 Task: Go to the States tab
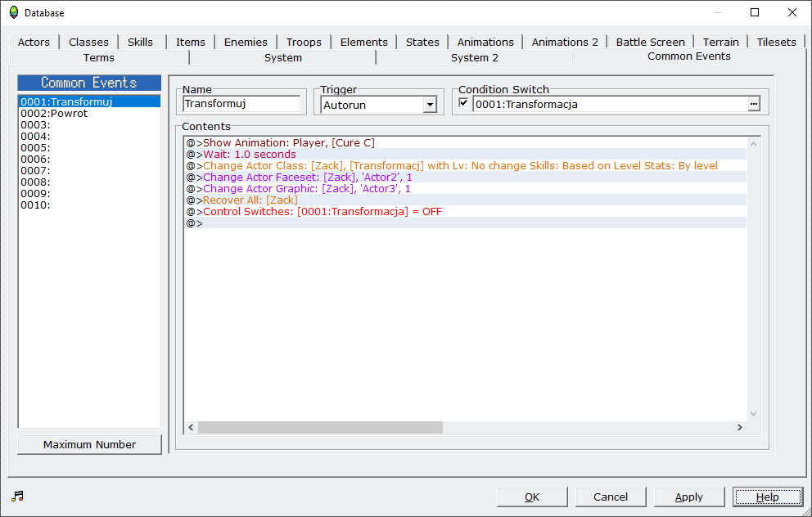pyautogui.click(x=422, y=42)
